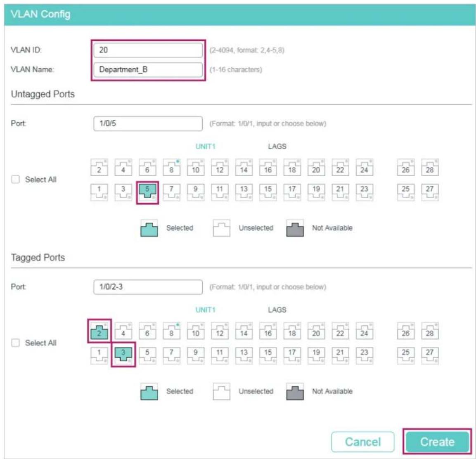Viewport: 476px width, 459px height.
Task: Select tagged port 4 icon
Action: (123, 331)
